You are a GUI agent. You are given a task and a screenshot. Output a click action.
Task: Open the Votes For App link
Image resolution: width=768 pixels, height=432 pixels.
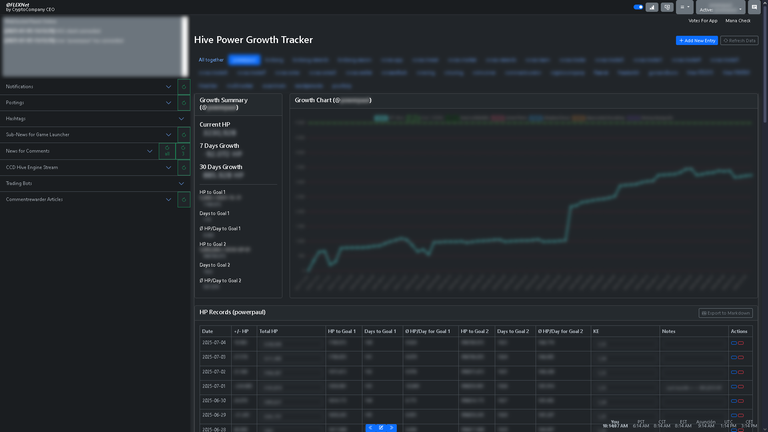click(702, 21)
